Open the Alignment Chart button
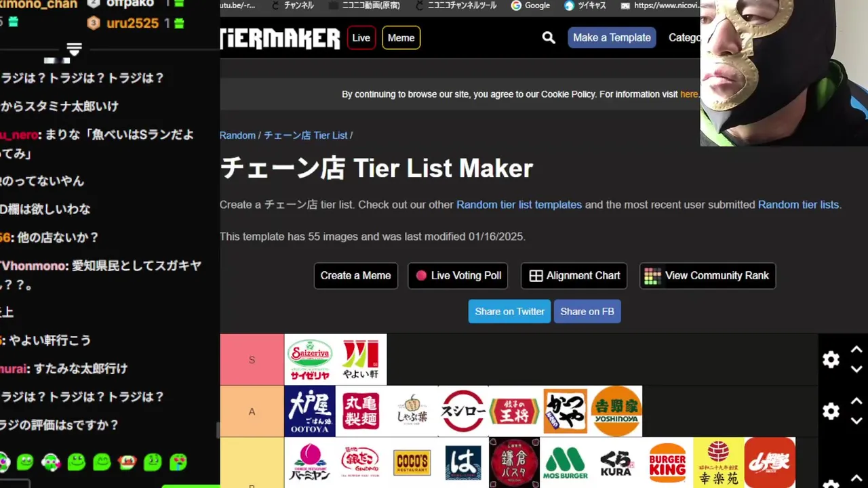The height and width of the screenshot is (488, 868). pyautogui.click(x=574, y=276)
